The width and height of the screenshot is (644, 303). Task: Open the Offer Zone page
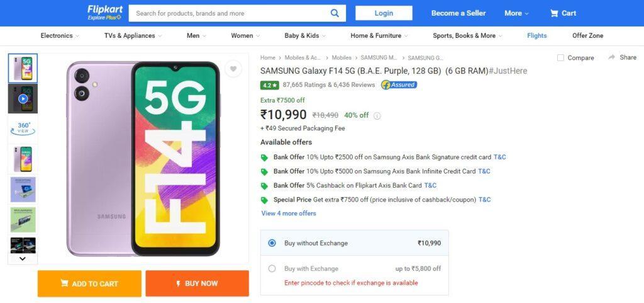pyautogui.click(x=587, y=36)
